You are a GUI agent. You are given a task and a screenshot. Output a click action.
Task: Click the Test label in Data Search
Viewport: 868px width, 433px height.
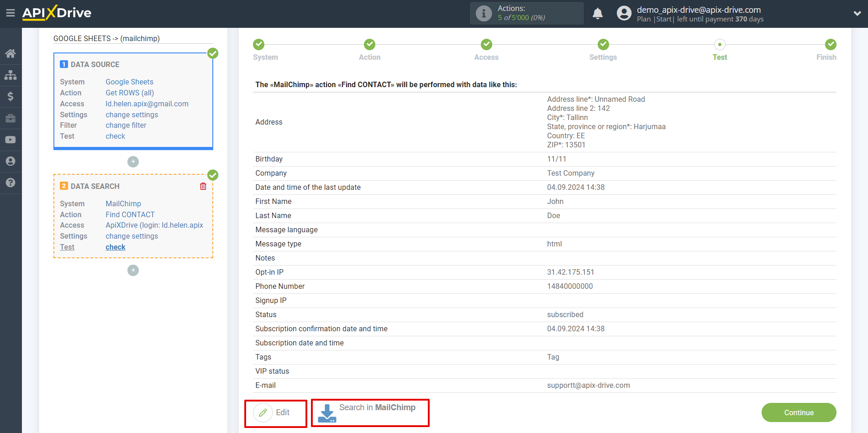tap(67, 247)
